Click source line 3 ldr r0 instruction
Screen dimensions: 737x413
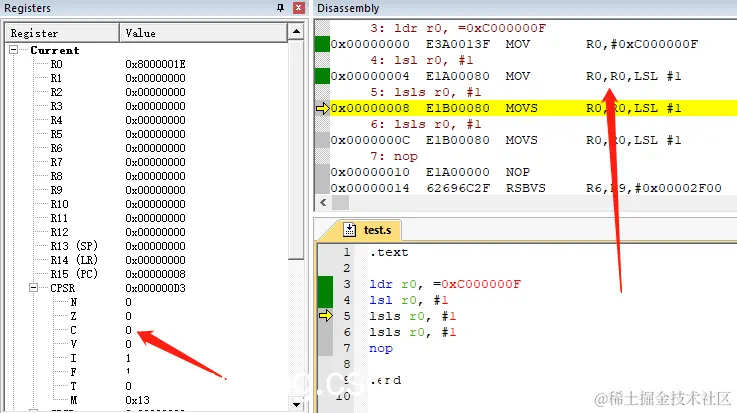tap(445, 284)
